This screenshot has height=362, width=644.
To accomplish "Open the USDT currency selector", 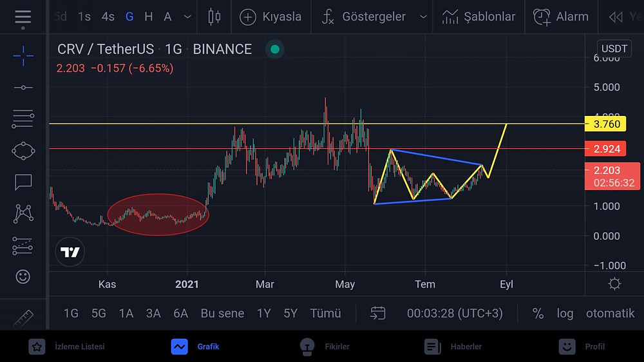I will click(614, 49).
